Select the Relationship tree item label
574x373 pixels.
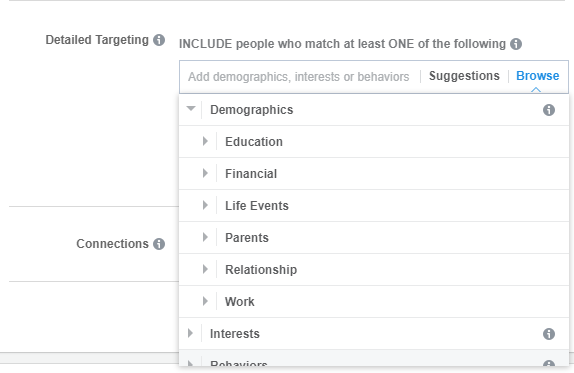[261, 270]
